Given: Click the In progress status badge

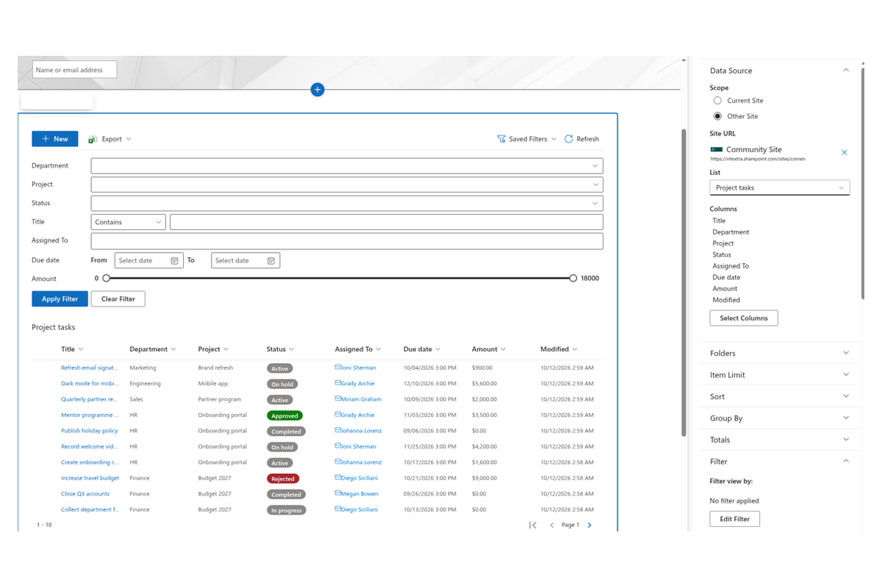Looking at the screenshot, I should point(287,510).
